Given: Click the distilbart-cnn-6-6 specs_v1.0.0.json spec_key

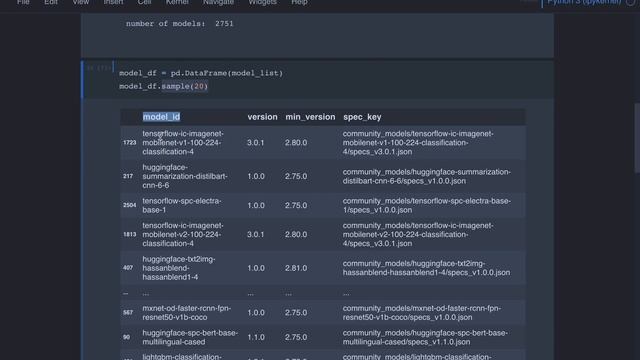Looking at the screenshot, I should 427,176.
